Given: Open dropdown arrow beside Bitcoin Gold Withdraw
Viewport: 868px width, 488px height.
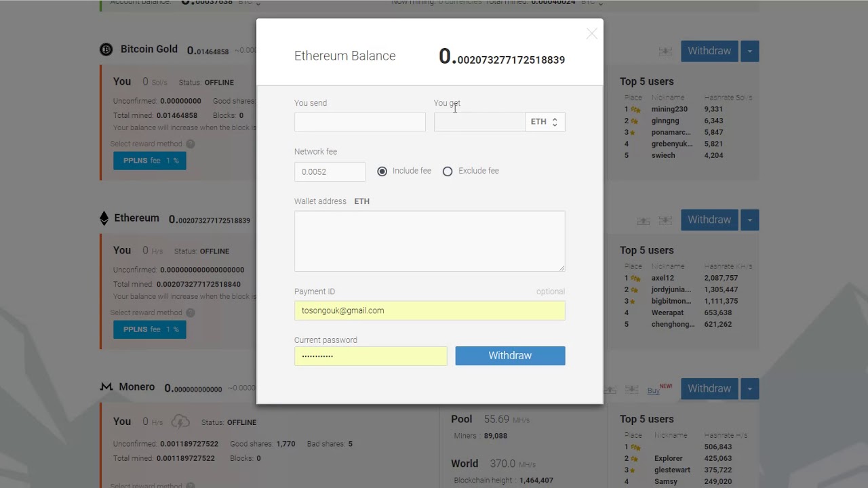Looking at the screenshot, I should pyautogui.click(x=750, y=51).
